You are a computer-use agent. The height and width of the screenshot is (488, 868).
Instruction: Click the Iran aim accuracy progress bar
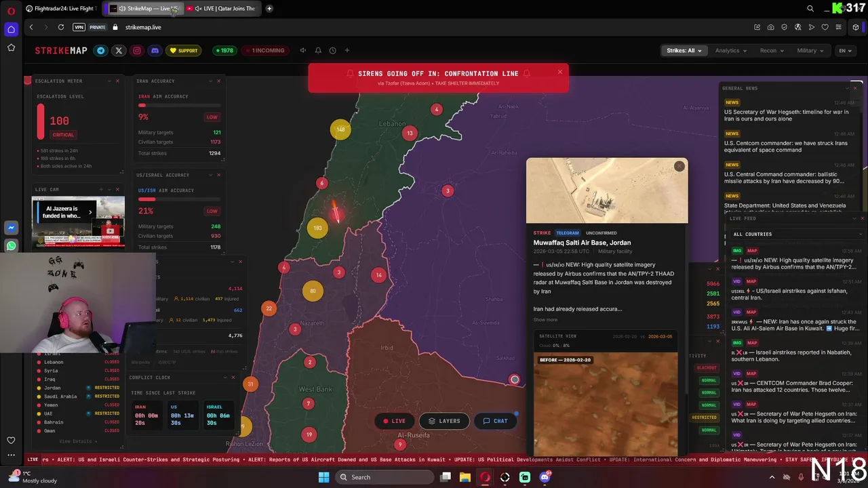coord(179,105)
